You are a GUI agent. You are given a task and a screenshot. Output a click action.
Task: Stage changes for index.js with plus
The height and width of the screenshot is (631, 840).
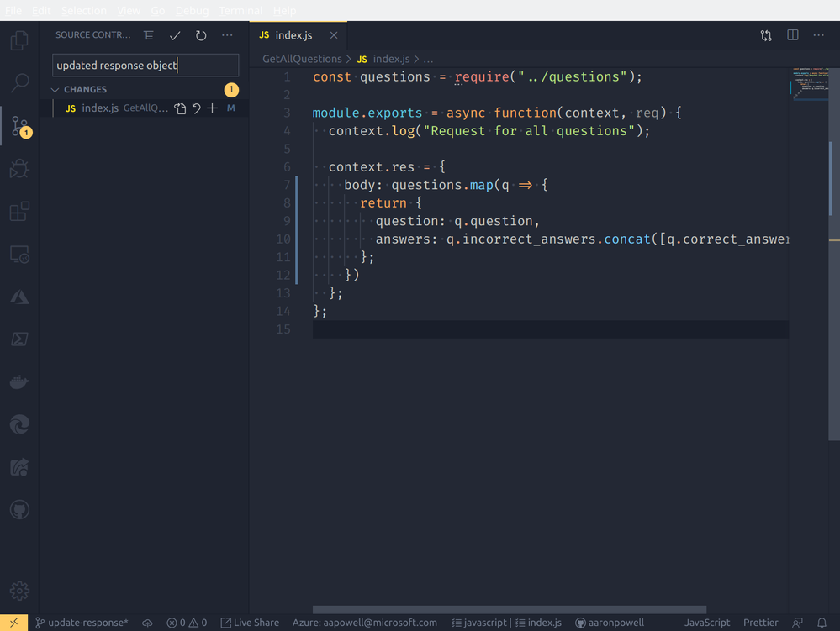pyautogui.click(x=213, y=108)
